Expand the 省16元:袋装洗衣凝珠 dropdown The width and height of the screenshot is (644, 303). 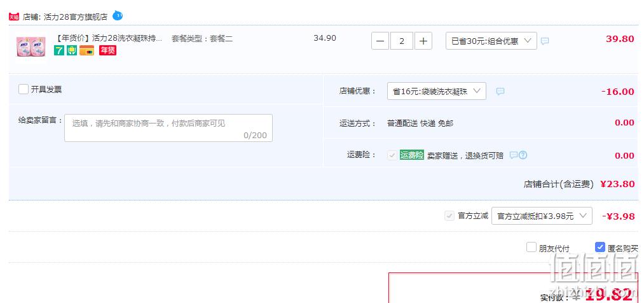pos(437,91)
